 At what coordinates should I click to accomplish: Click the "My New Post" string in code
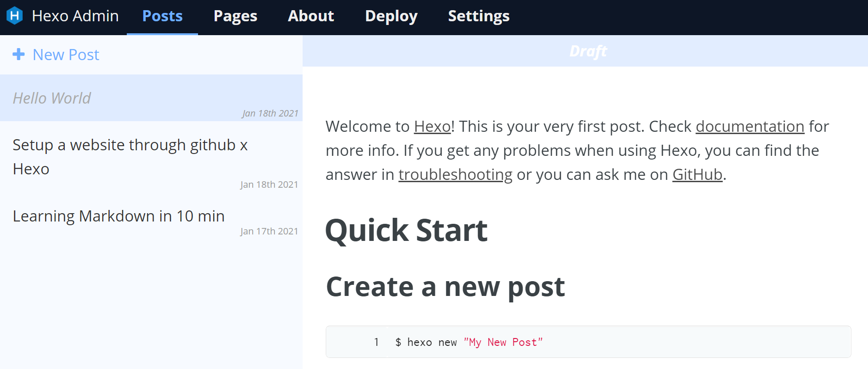[x=503, y=342]
